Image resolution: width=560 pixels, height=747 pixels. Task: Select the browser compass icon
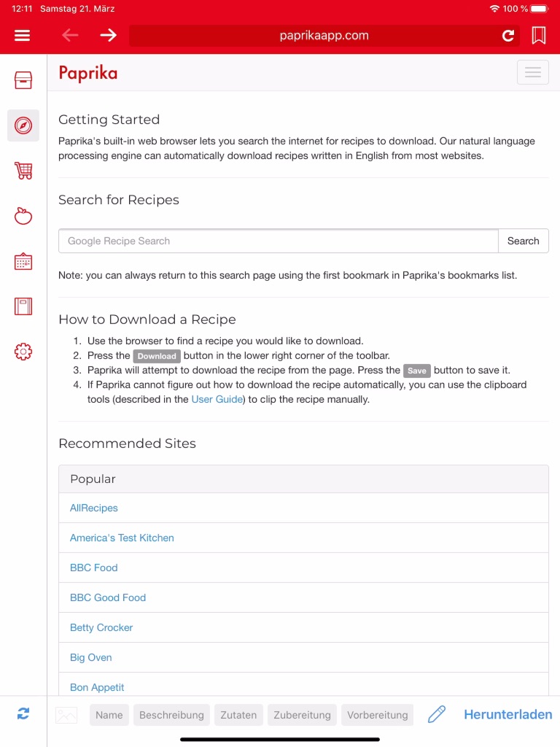pyautogui.click(x=23, y=125)
